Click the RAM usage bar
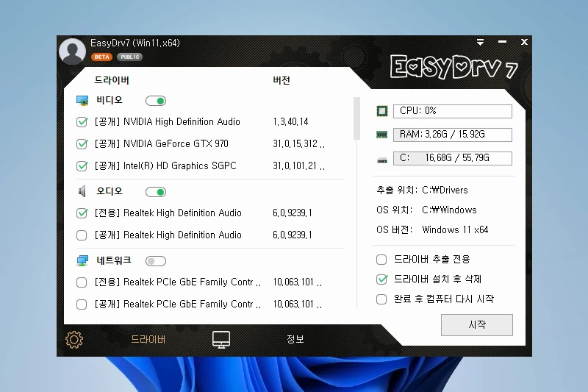This screenshot has height=392, width=588. (x=452, y=135)
